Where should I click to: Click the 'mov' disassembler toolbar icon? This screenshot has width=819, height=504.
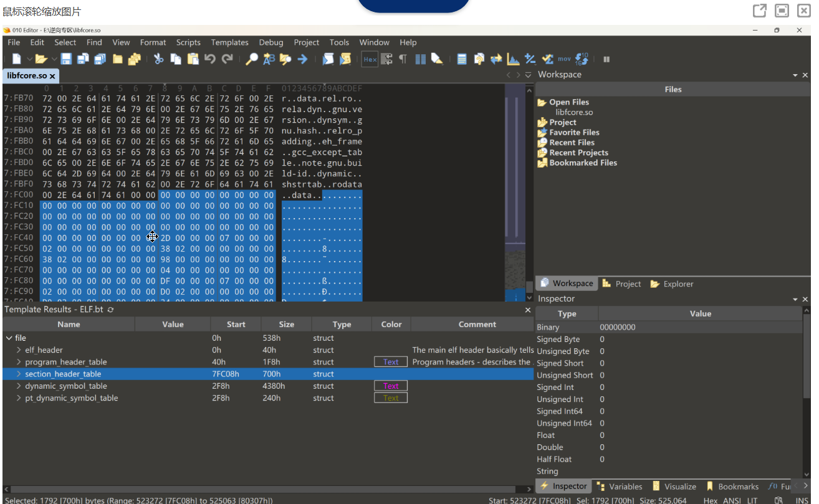(564, 59)
